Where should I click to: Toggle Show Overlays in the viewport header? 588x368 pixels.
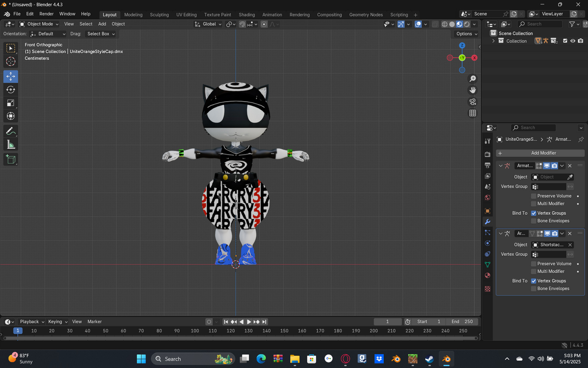(418, 24)
